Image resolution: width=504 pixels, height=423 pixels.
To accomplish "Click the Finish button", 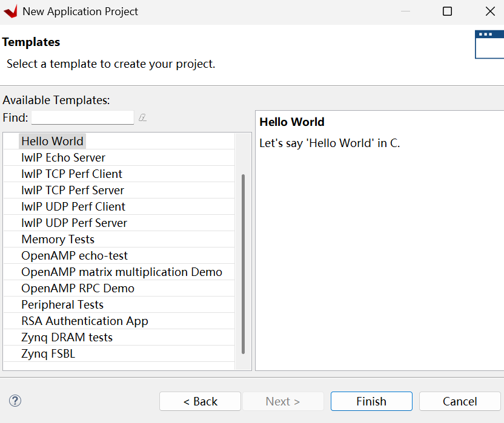I will pos(371,401).
